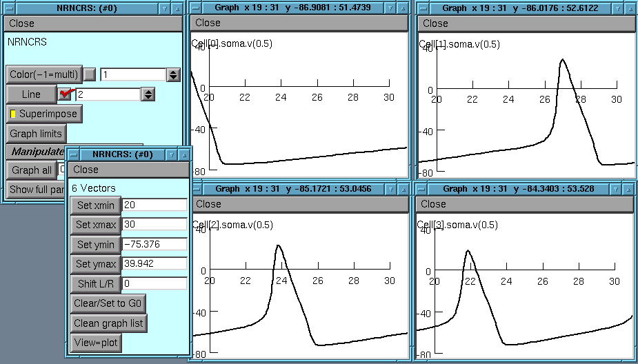The height and width of the screenshot is (364, 638).
Task: Click the Shift L/R value field
Action: pos(154,283)
